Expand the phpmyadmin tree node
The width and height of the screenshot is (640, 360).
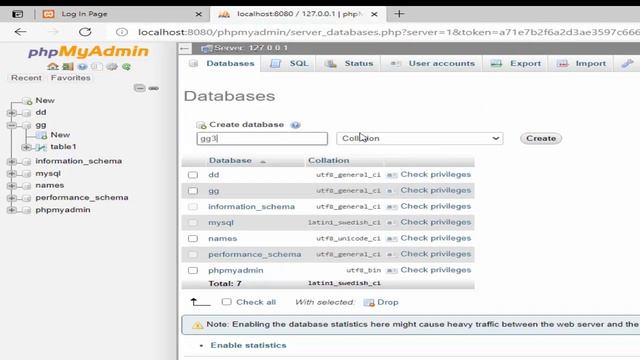pyautogui.click(x=12, y=210)
